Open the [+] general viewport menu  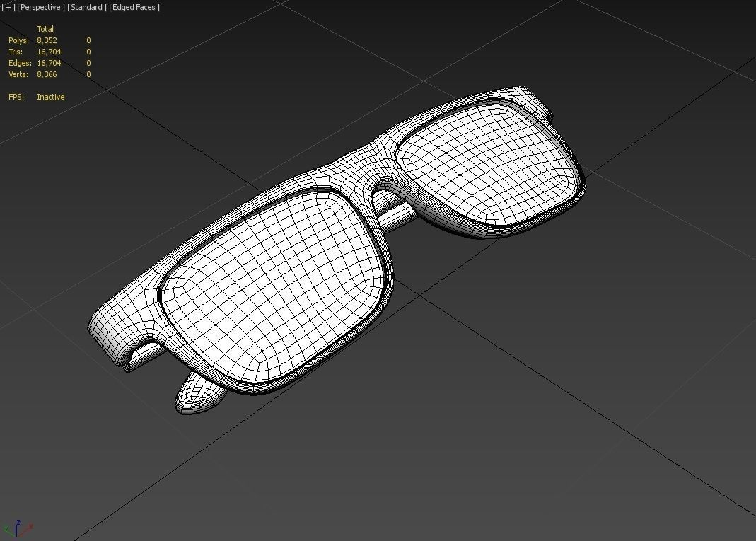tap(6, 7)
